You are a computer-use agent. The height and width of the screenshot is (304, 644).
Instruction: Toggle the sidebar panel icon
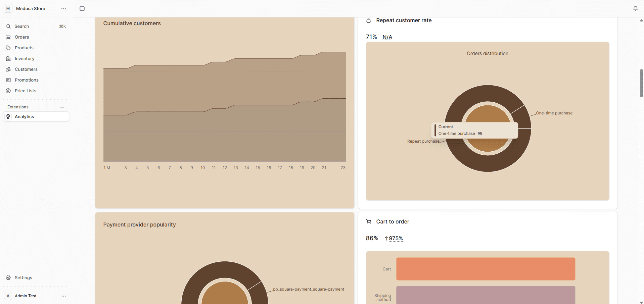coord(82,9)
